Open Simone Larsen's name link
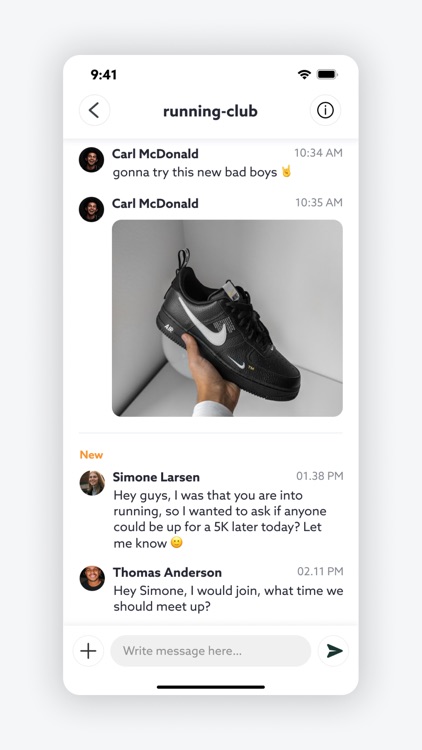Screen dimensions: 422x750 point(156,477)
